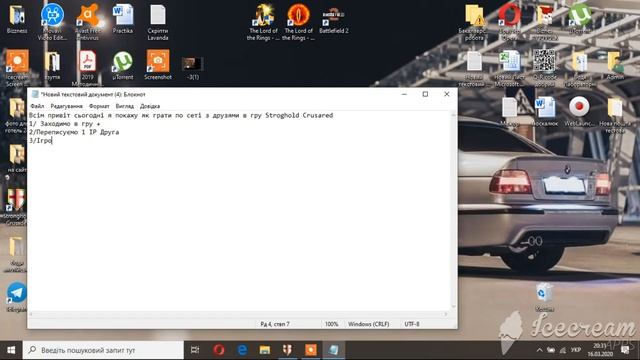Expand hidden system tray icons chevron
Viewport: 640px width, 360px height.
[540, 350]
